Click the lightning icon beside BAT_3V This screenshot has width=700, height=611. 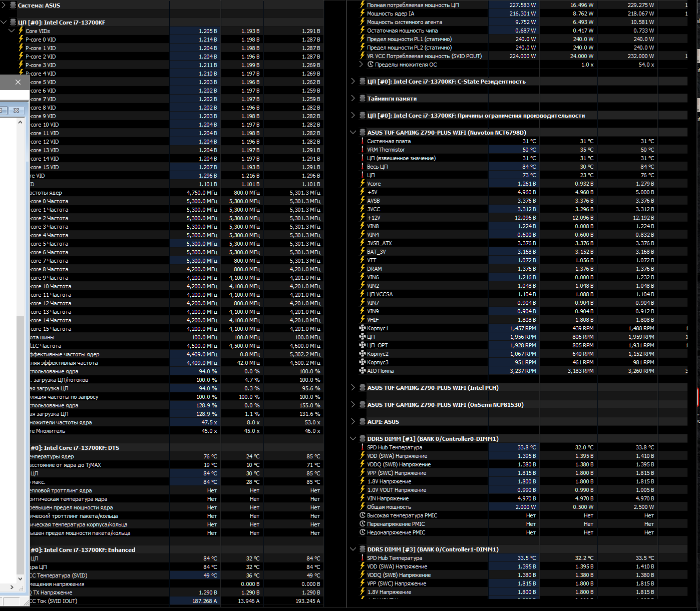[x=363, y=252]
